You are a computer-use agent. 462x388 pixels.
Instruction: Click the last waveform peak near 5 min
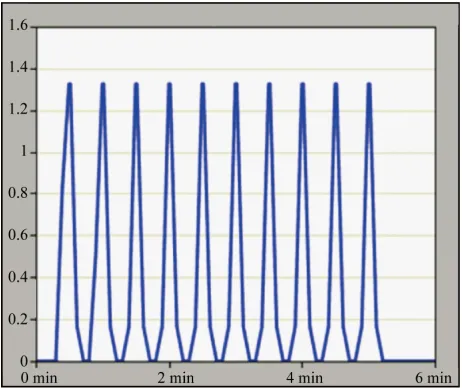[369, 85]
